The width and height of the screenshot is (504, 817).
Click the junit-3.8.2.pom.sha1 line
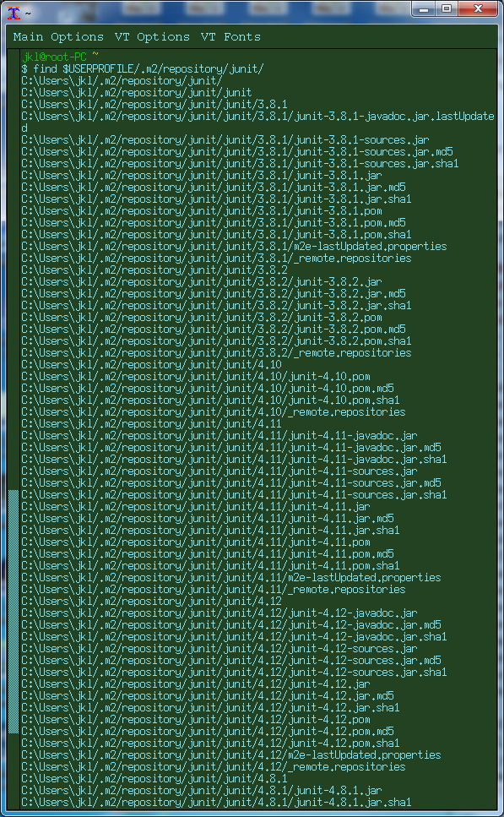pos(216,340)
